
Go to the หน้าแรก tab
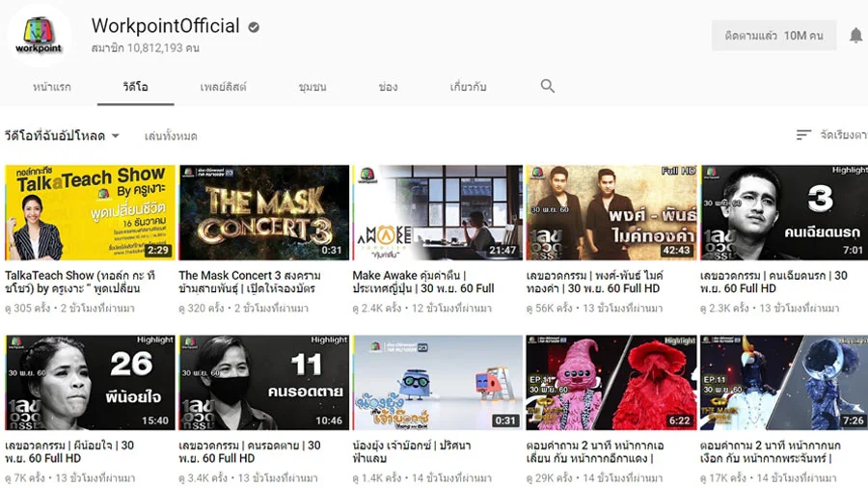pyautogui.click(x=52, y=87)
